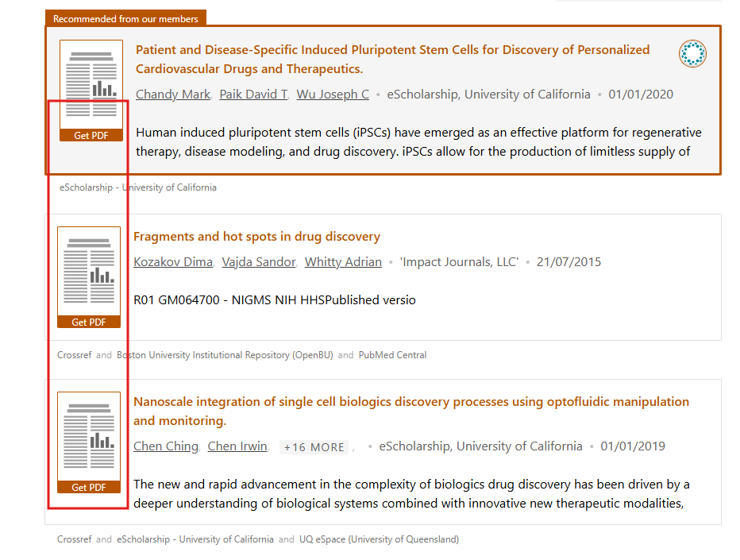740x560 pixels.
Task: Open Fragments and hot spots in drug discovery title
Action: [256, 237]
